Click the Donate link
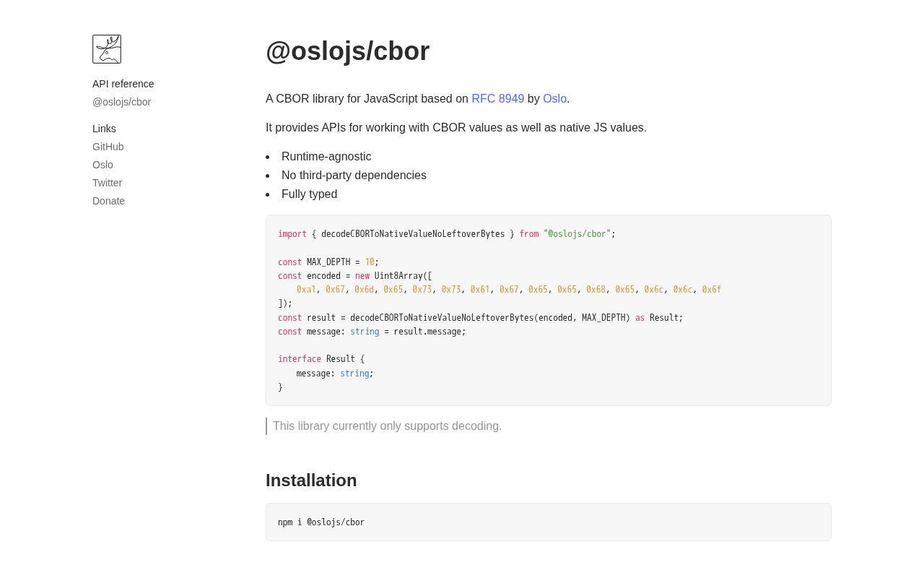Image resolution: width=924 pixels, height=578 pixels. point(108,201)
